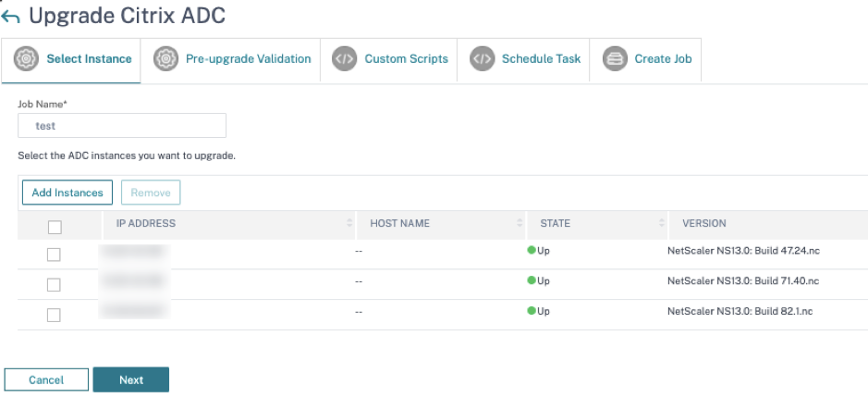868x410 pixels.
Task: Click the Next button
Action: click(x=131, y=379)
